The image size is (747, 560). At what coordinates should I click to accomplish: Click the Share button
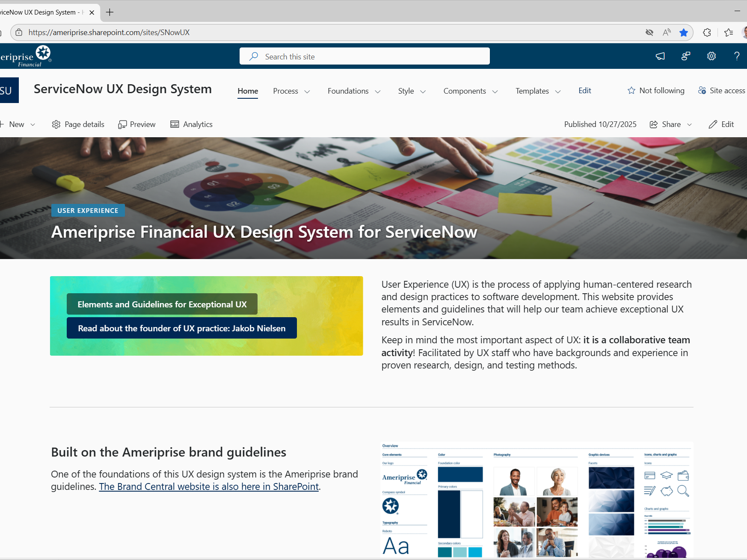click(665, 124)
